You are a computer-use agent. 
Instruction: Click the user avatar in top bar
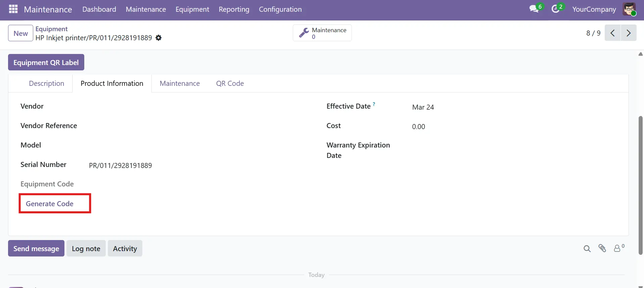[629, 9]
